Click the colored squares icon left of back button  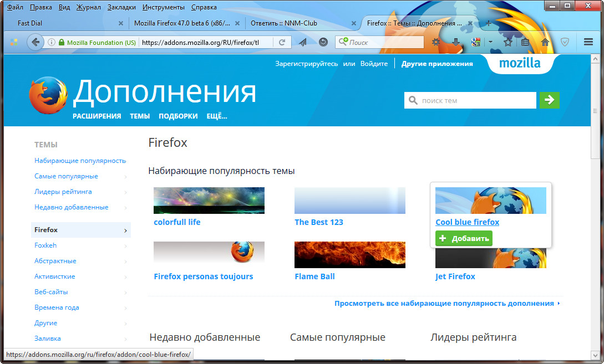(14, 42)
